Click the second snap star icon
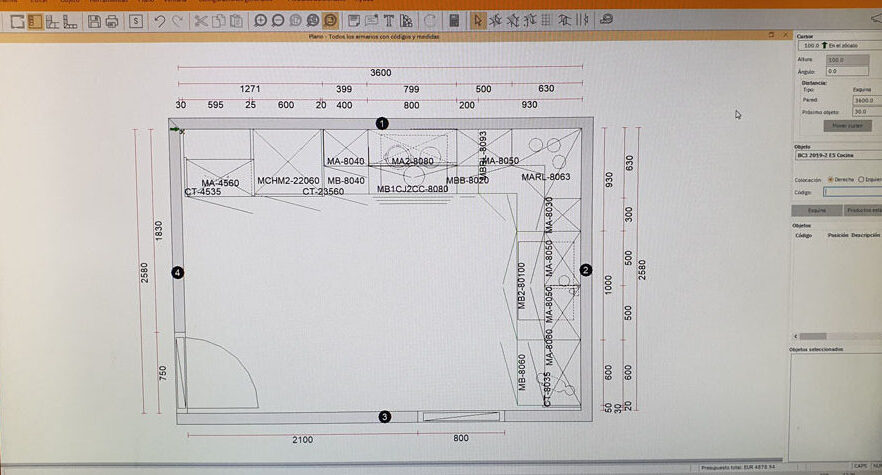Screen dimensions: 882x475 click(512, 21)
